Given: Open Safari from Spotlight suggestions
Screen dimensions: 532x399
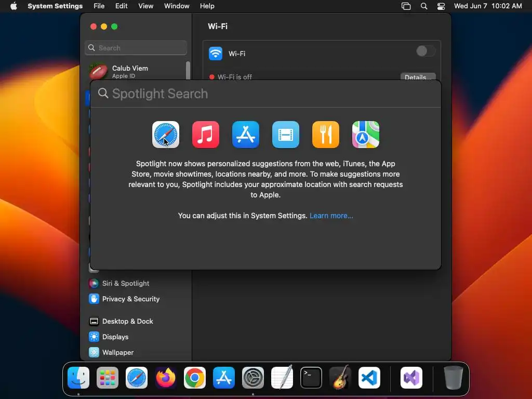Looking at the screenshot, I should (166, 135).
